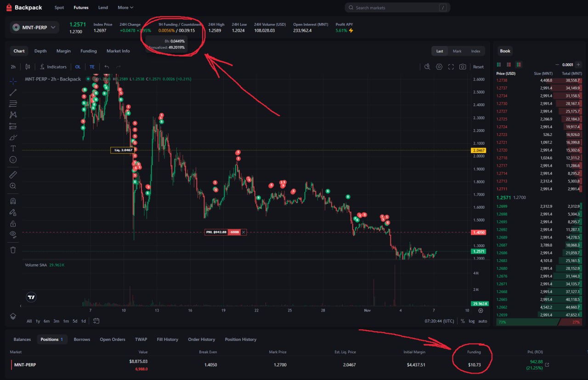Remove drawings with the trash icon
588x380 pixels.
(13, 250)
